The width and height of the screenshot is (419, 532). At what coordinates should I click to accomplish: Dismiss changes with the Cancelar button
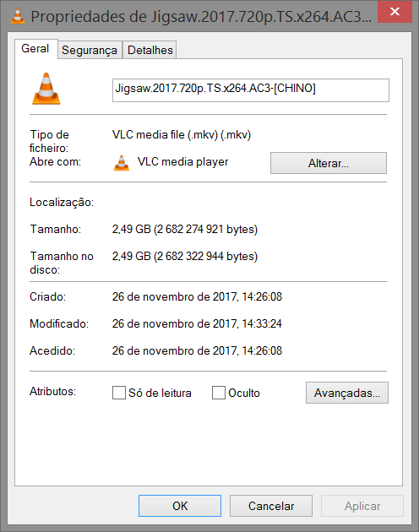point(271,506)
